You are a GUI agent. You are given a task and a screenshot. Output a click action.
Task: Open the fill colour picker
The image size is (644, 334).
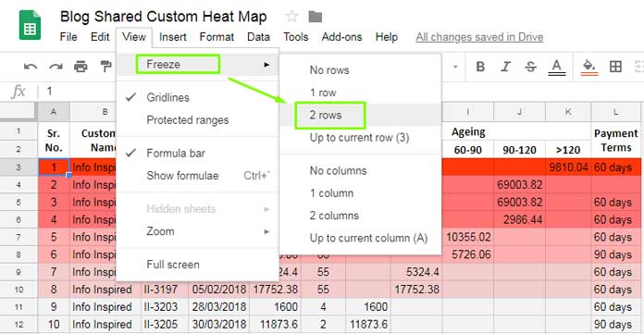coord(589,68)
